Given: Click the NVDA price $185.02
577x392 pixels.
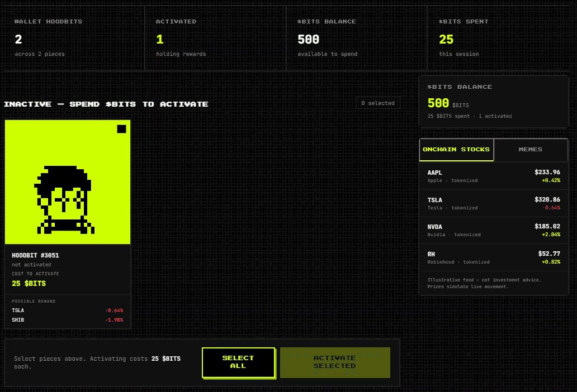Looking at the screenshot, I should click(547, 226).
